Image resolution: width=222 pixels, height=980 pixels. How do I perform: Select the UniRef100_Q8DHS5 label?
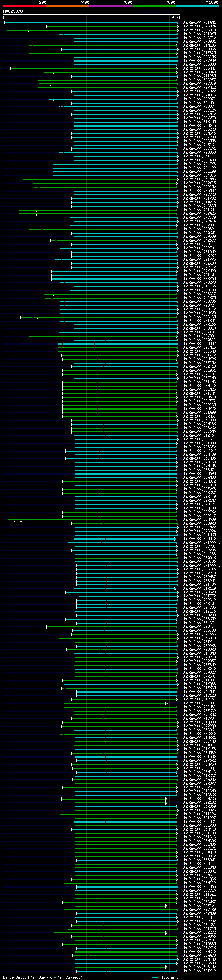pyautogui.click(x=199, y=49)
